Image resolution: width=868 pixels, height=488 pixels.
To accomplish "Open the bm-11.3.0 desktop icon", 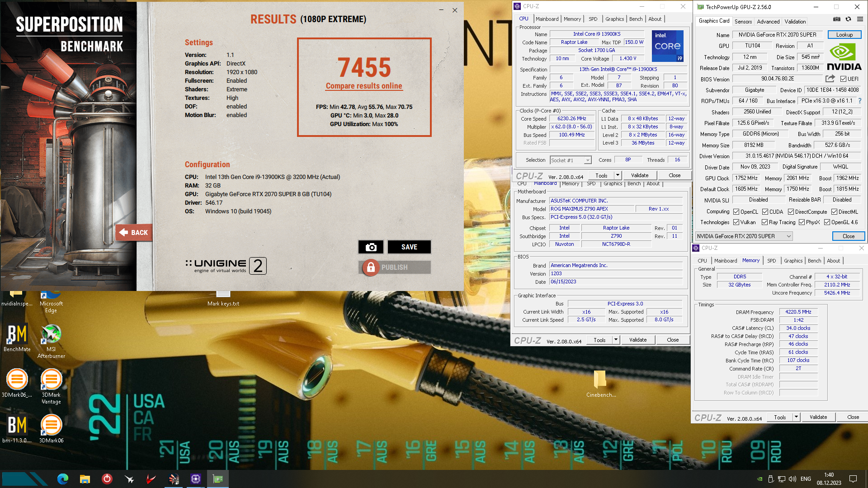I will point(17,429).
